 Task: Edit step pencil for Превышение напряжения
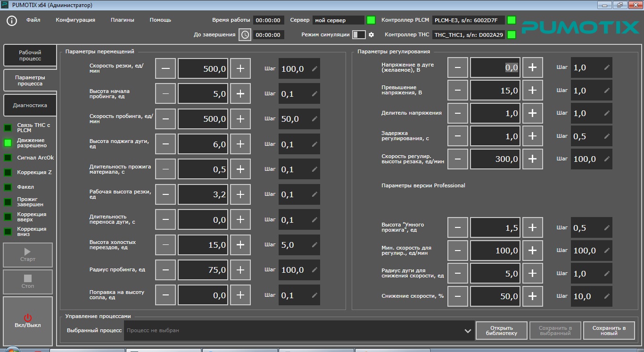(x=607, y=91)
